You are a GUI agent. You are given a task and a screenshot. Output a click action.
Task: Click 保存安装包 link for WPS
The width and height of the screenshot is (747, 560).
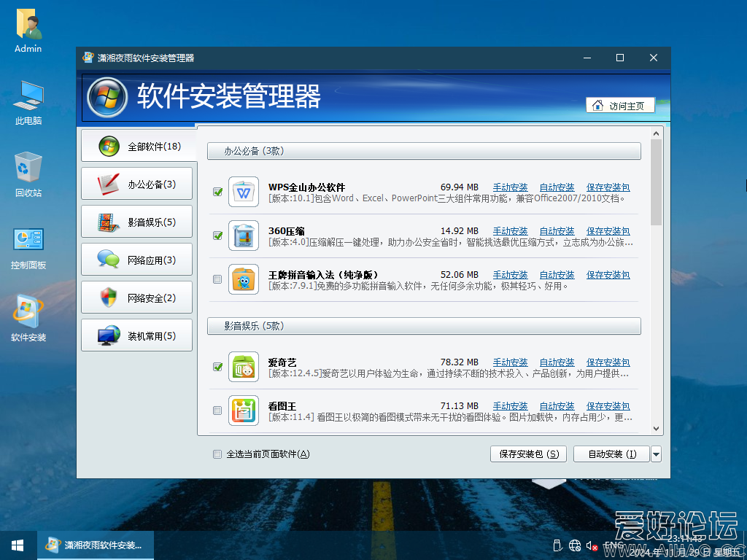click(x=608, y=187)
